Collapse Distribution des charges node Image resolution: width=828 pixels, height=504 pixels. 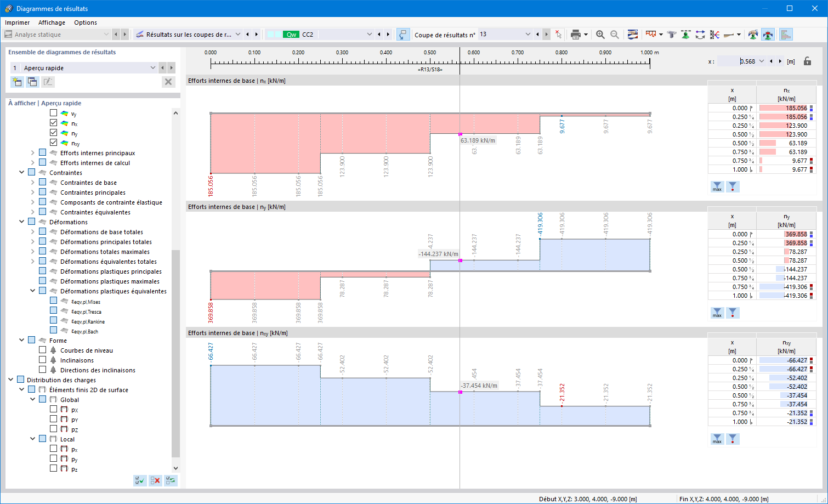point(10,380)
